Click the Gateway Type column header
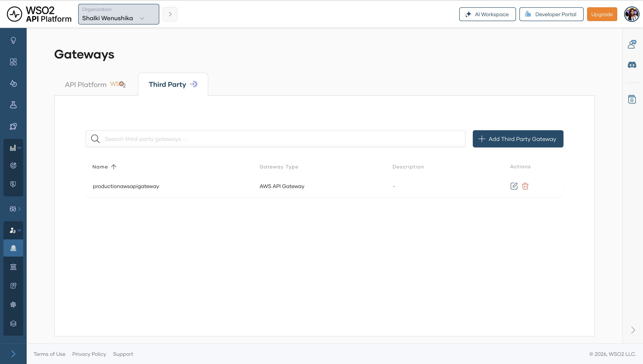The height and width of the screenshot is (364, 643). click(279, 167)
